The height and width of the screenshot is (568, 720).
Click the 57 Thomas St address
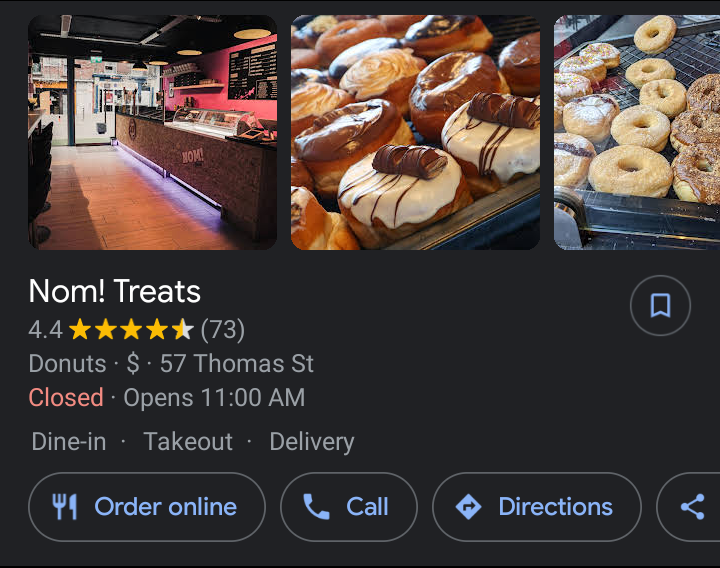tap(237, 364)
